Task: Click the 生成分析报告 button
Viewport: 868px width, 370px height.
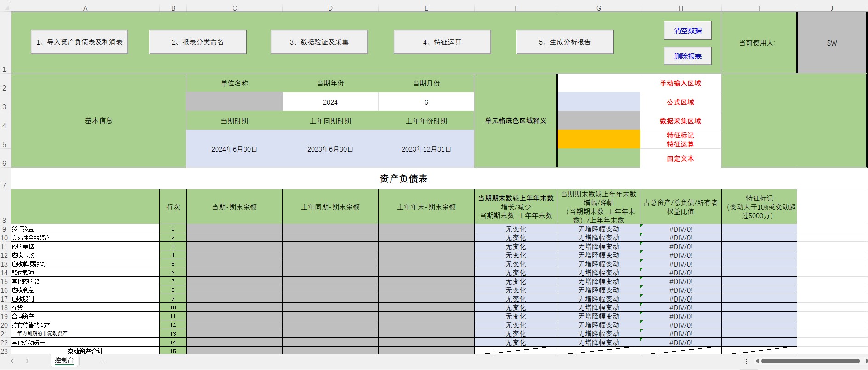Action: click(x=565, y=42)
